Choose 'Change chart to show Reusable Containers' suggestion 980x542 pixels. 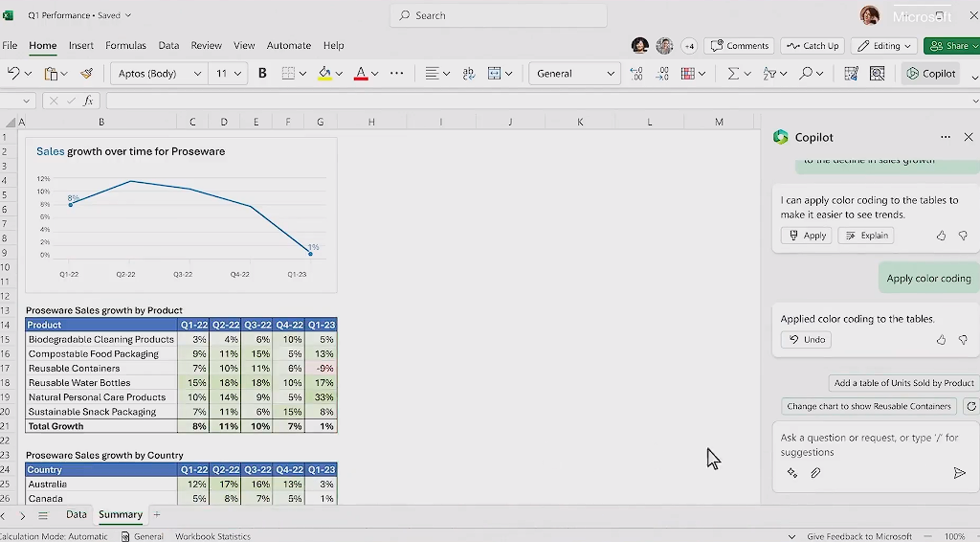pos(869,406)
